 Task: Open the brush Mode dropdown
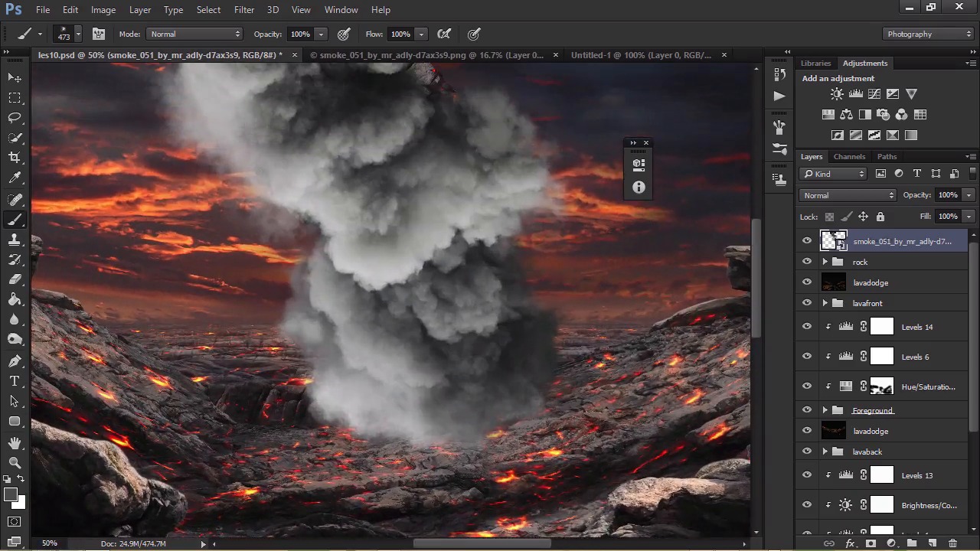194,34
